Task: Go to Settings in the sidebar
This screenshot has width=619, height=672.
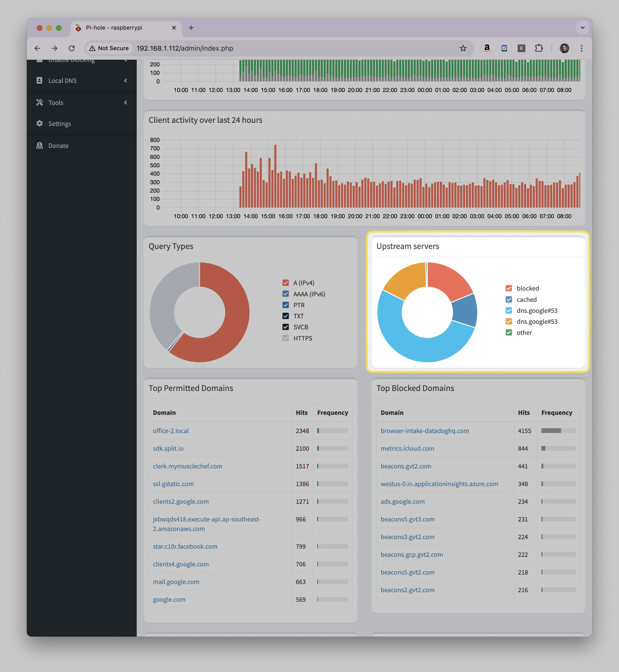Action: [82, 124]
